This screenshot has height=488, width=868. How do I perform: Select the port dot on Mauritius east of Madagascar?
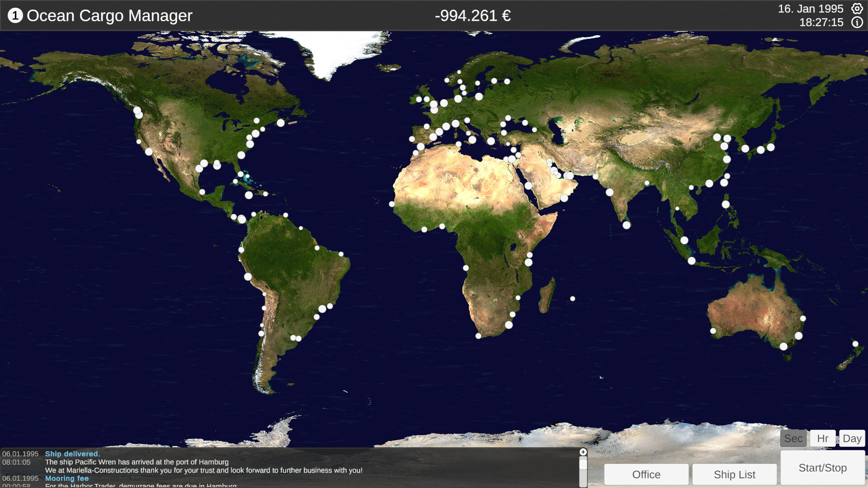click(573, 299)
